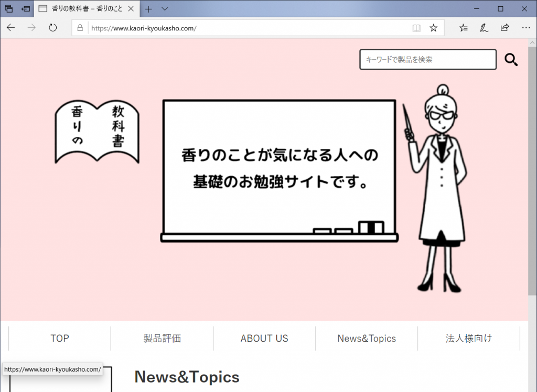Open the browser settings ellipsis menu
This screenshot has width=537, height=392.
click(526, 28)
